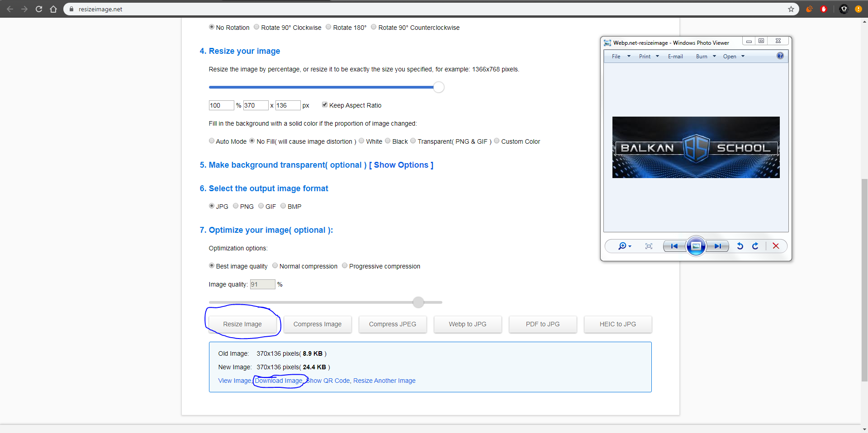
Task: Go to next image in Photo Viewer
Action: click(x=718, y=246)
